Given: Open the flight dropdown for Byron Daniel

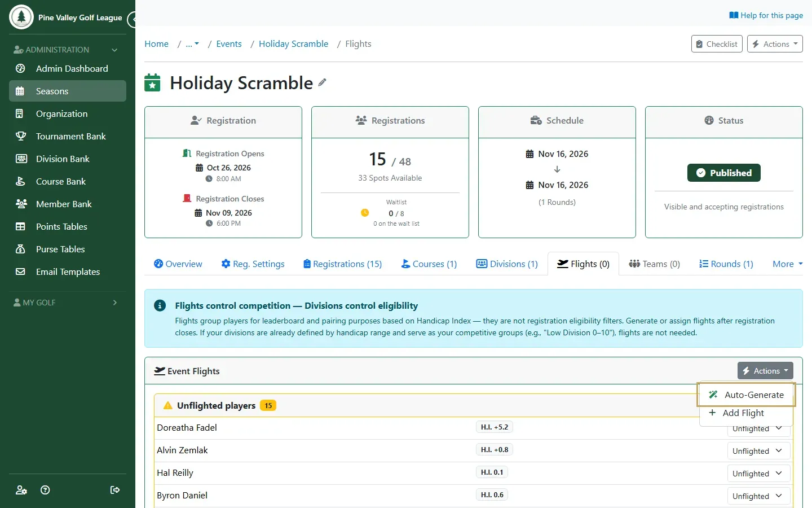Looking at the screenshot, I should click(x=758, y=496).
